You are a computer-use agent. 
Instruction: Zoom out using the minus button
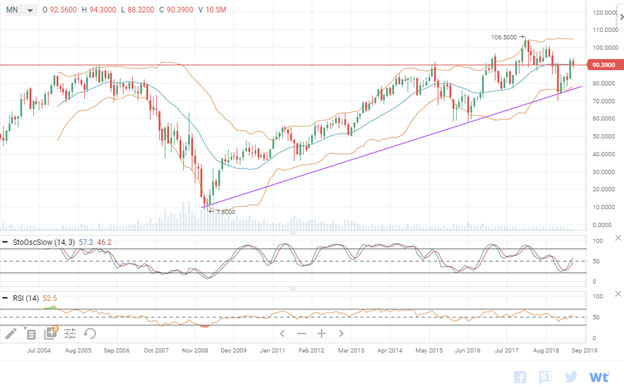[302, 333]
